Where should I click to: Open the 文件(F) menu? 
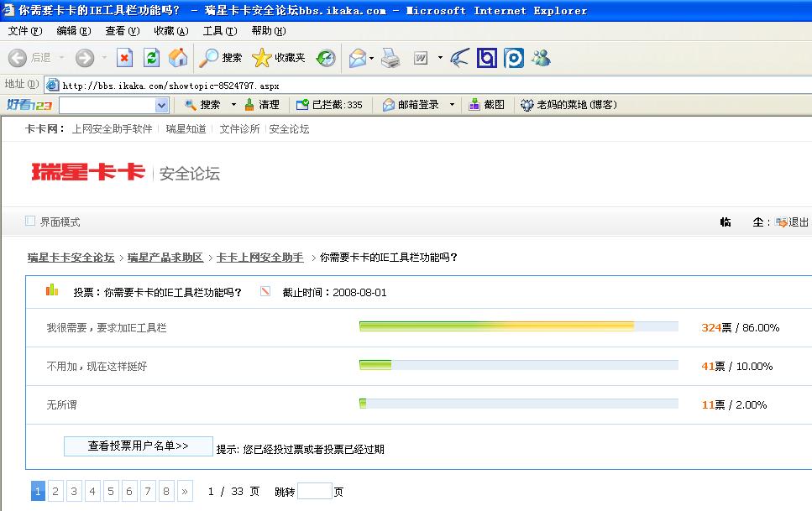pos(25,31)
